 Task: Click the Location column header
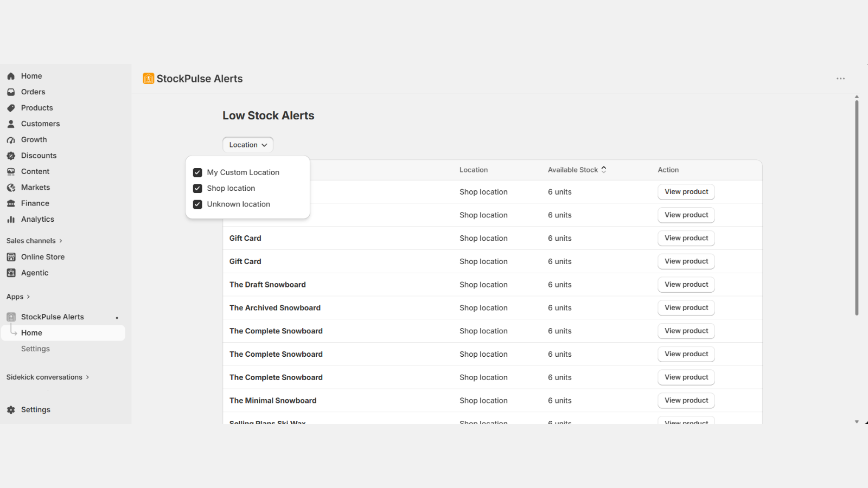(474, 170)
